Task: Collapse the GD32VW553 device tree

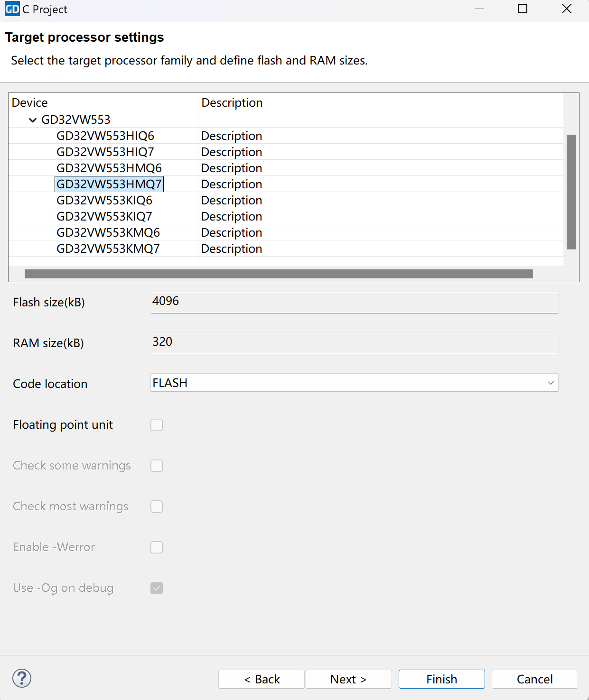Action: [x=33, y=120]
